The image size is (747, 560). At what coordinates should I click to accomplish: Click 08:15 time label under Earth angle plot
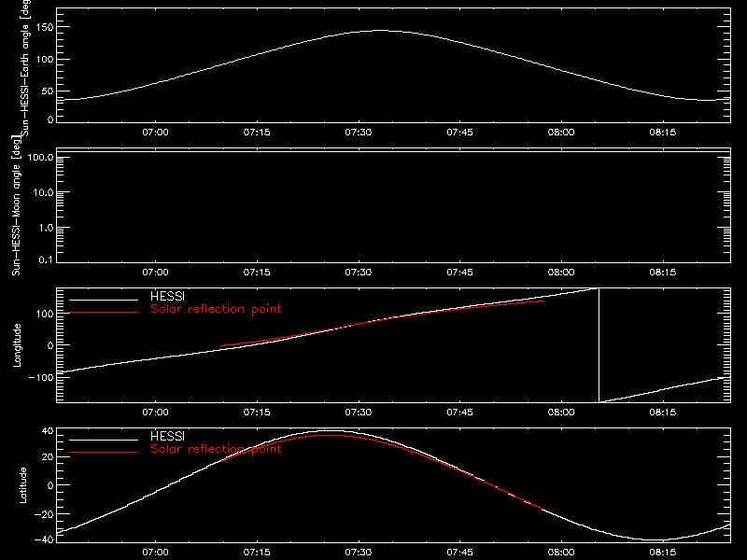tap(663, 133)
